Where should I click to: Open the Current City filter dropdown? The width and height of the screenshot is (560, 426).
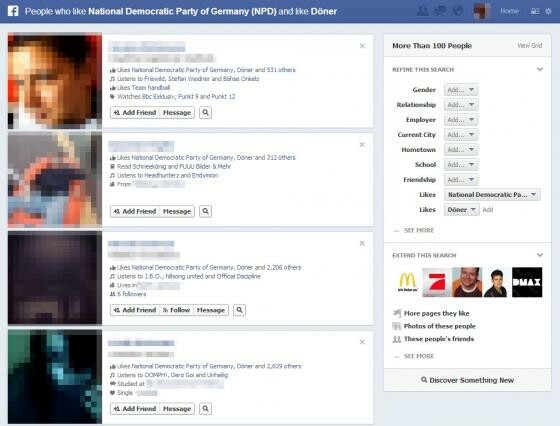tap(461, 135)
